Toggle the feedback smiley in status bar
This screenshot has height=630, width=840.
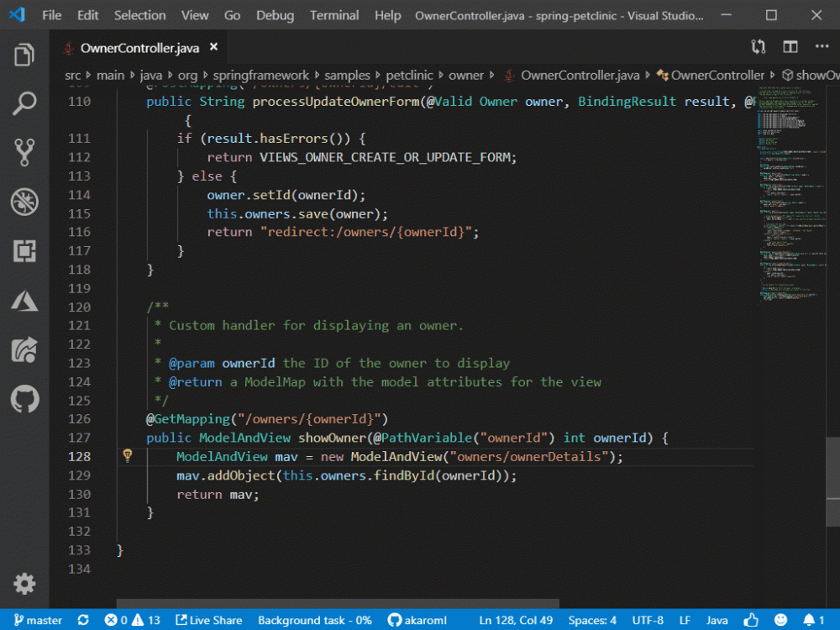point(780,620)
